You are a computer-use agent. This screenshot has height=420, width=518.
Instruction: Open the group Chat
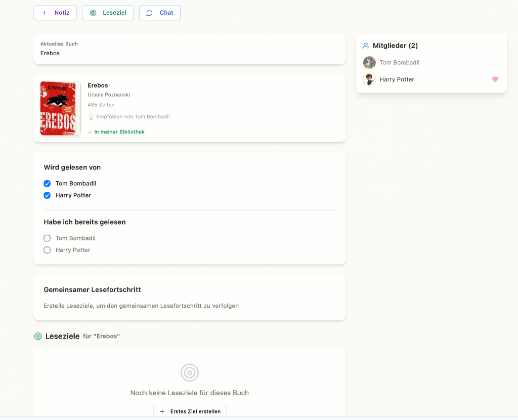coord(159,13)
